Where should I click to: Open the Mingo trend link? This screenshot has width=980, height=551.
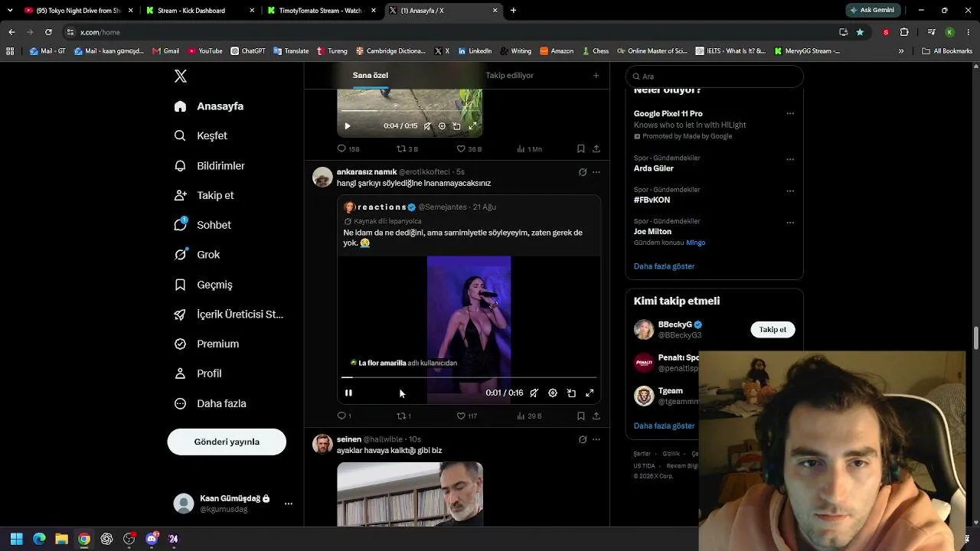695,243
